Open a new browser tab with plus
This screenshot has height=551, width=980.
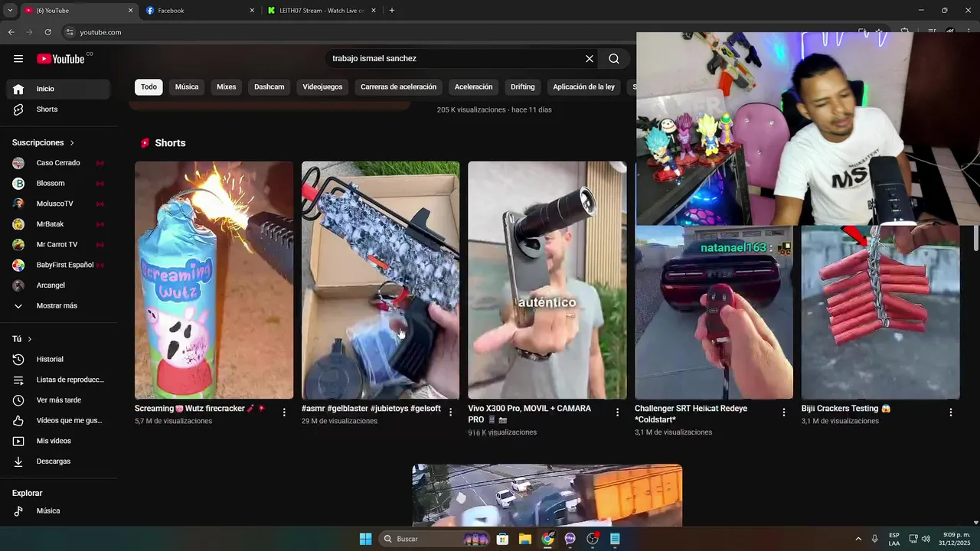tap(392, 11)
